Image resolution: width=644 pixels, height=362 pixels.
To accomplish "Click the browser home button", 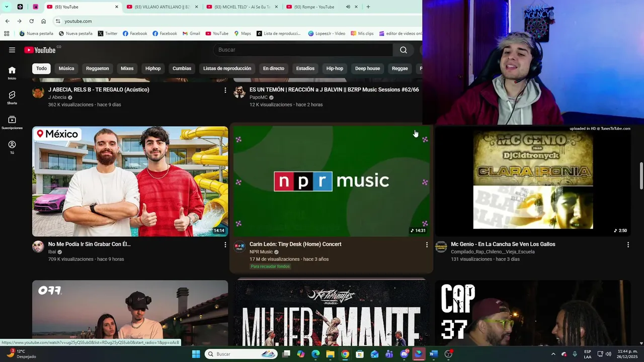I will [43, 21].
